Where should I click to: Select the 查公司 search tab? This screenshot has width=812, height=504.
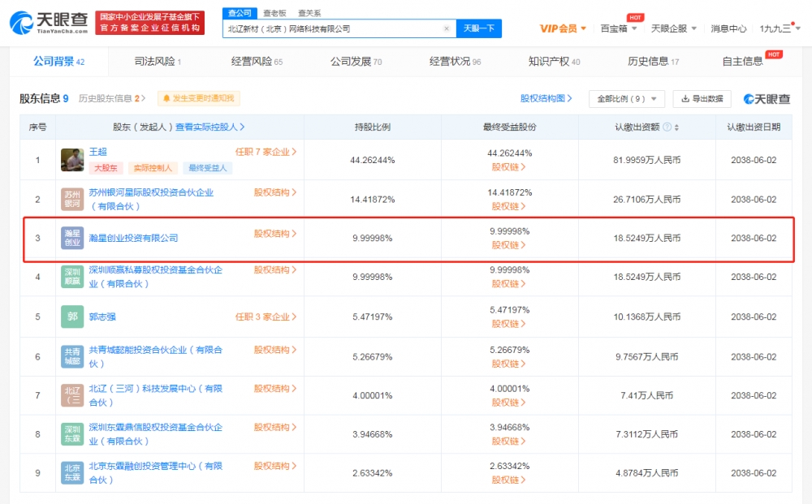[240, 13]
